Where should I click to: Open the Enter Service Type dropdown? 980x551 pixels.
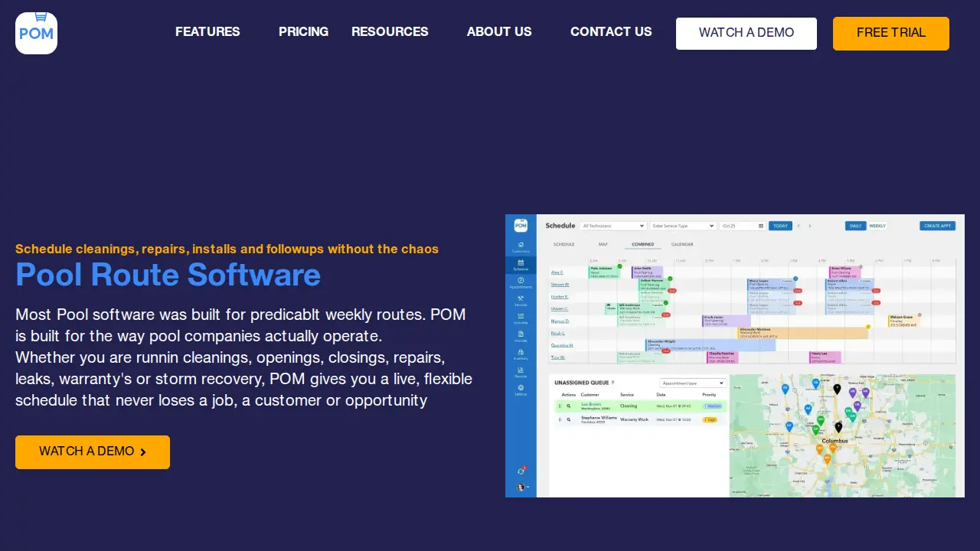click(683, 226)
